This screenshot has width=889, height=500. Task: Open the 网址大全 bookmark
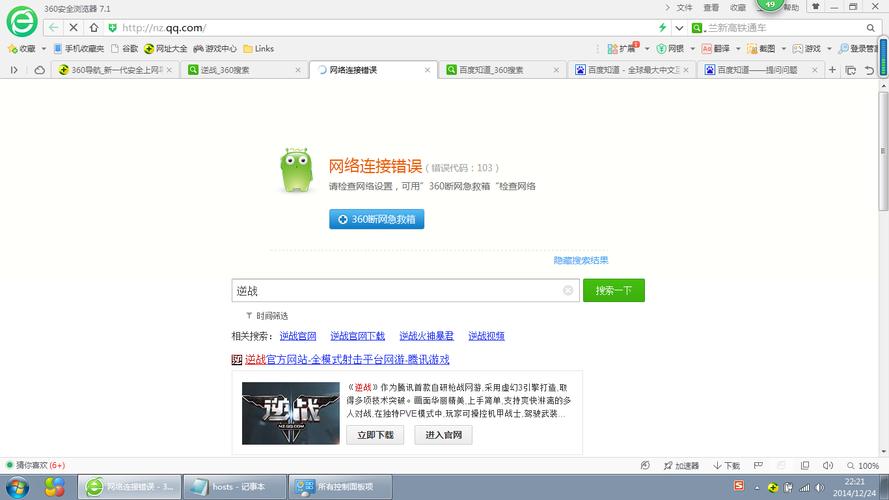point(166,49)
